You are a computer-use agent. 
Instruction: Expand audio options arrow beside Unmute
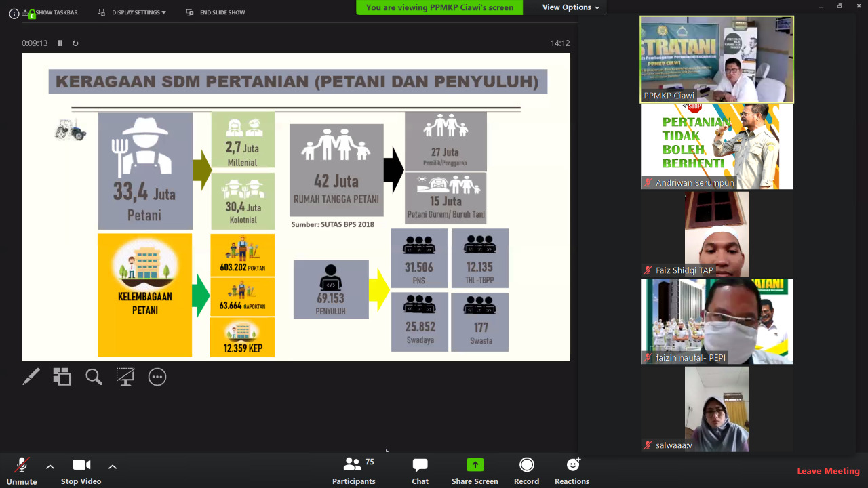tap(50, 466)
